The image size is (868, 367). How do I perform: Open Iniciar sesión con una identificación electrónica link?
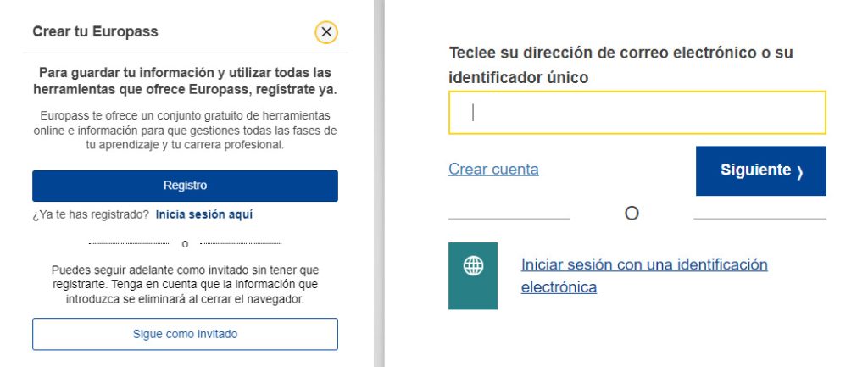[x=644, y=275]
